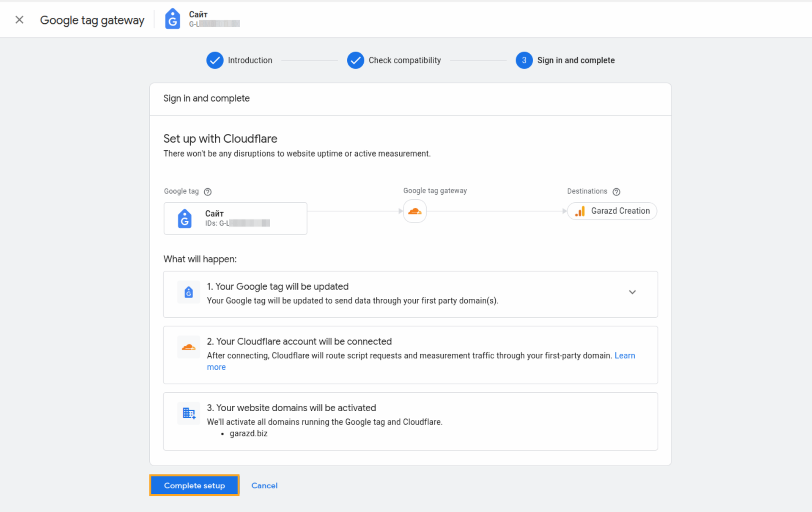Open help icon next to Destinations
812x512 pixels.
[616, 192]
